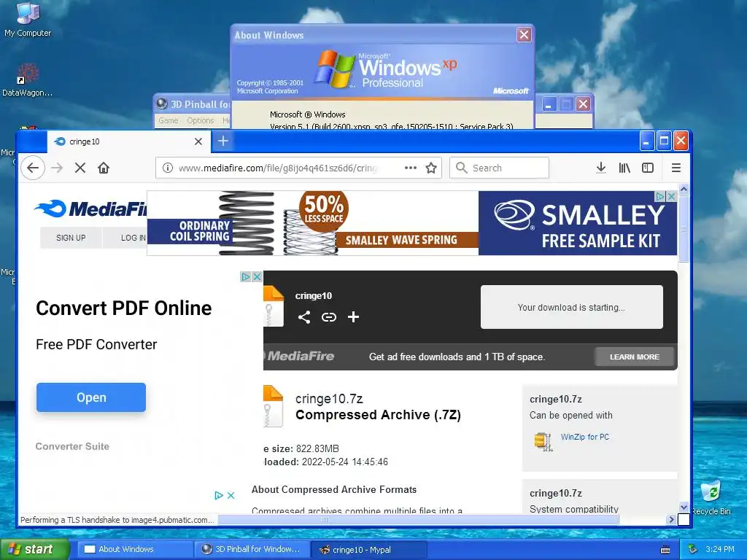Switch to About Windows taskbar button
The width and height of the screenshot is (747, 560).
coord(135,549)
